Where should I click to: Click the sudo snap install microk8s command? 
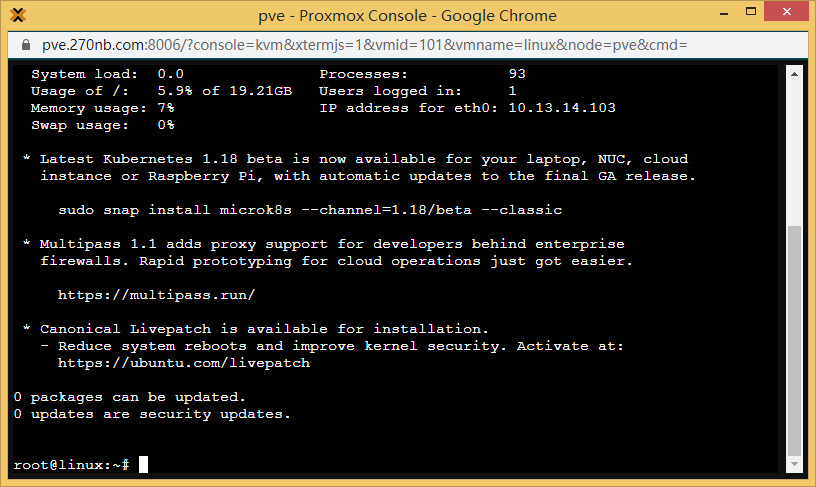(x=310, y=210)
